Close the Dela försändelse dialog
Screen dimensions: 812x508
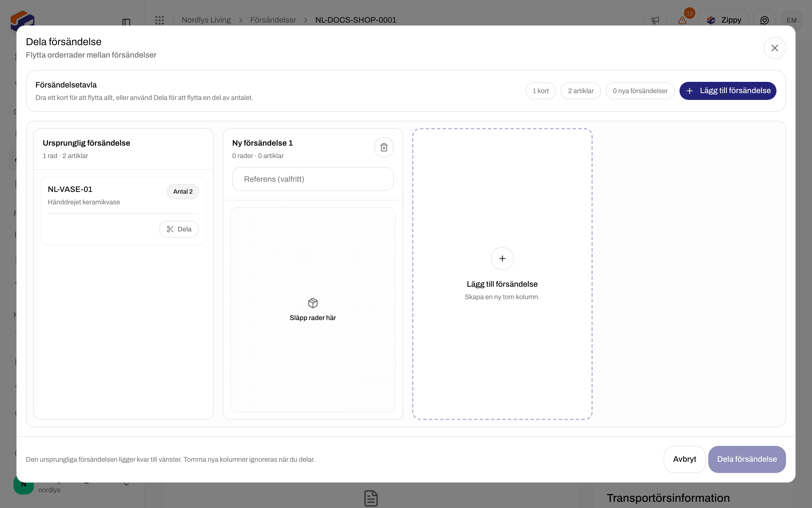tap(775, 48)
